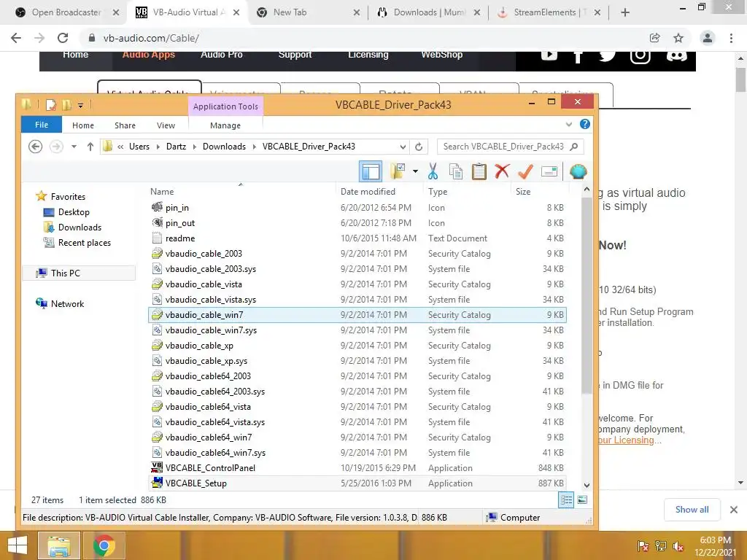Open the Chrome three-dot menu

[x=731, y=38]
